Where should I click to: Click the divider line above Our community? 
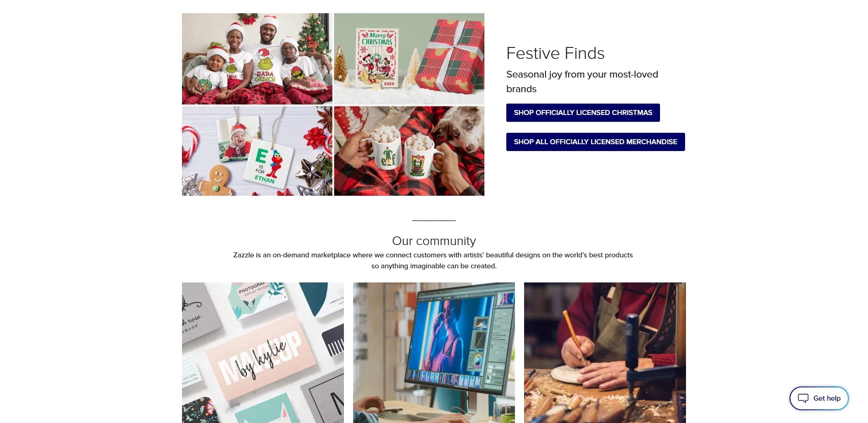pos(434,221)
